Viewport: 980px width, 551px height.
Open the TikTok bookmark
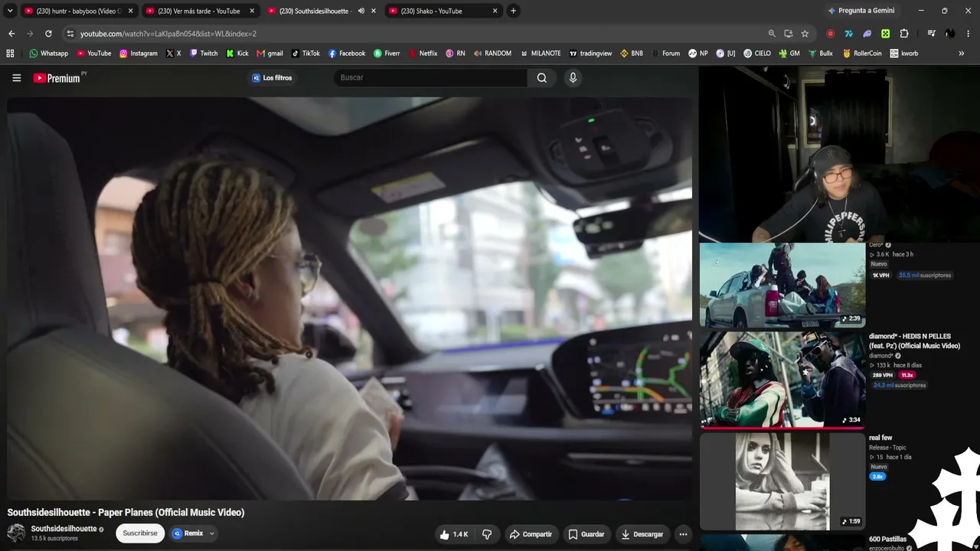pos(305,54)
